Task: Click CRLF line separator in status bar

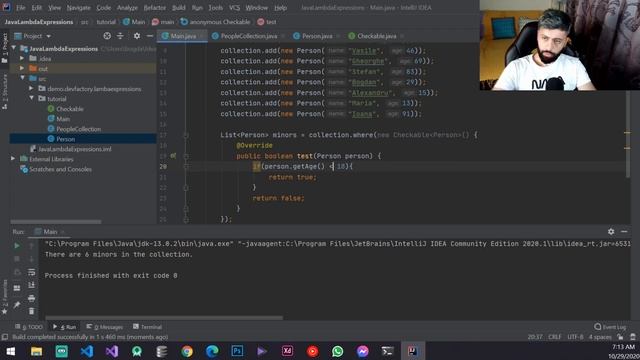Action: pos(555,337)
